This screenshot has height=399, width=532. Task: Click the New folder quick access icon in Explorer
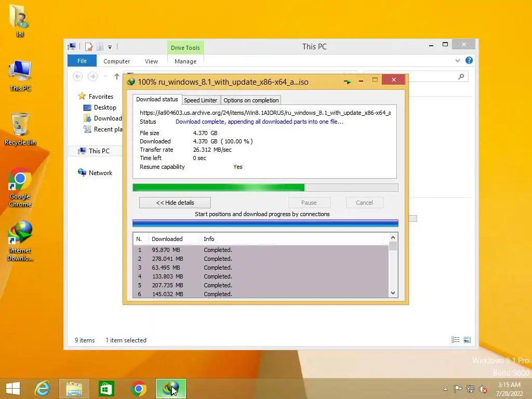[100, 47]
